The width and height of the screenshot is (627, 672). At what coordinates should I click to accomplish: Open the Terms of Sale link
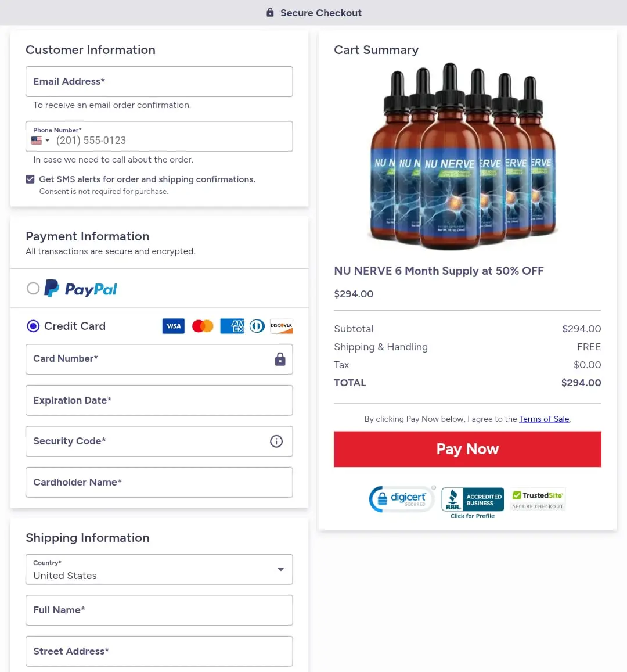(x=544, y=419)
